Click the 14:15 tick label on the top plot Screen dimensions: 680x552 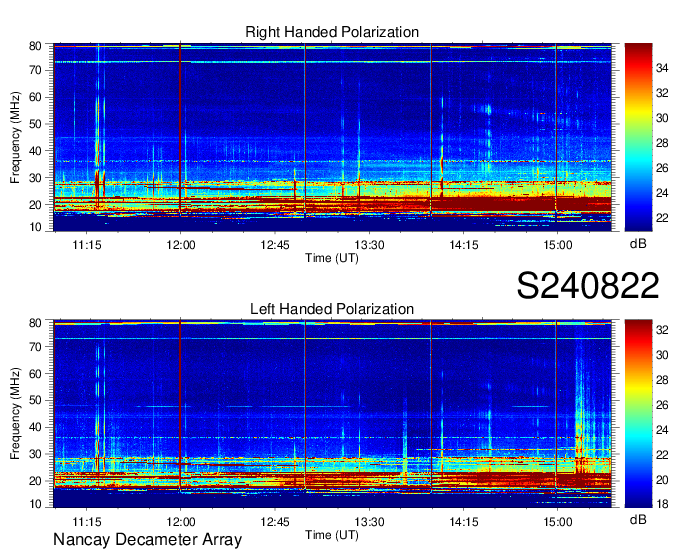tap(464, 245)
